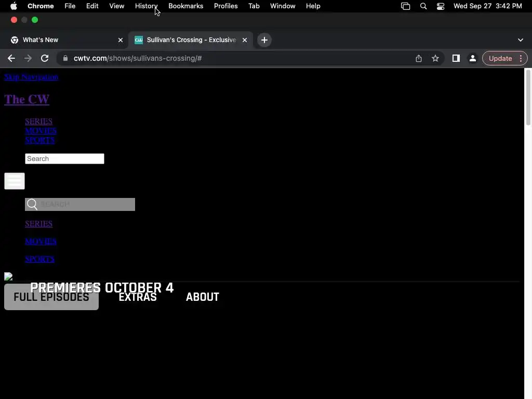Click the back navigation arrow
The height and width of the screenshot is (399, 532).
coord(11,58)
